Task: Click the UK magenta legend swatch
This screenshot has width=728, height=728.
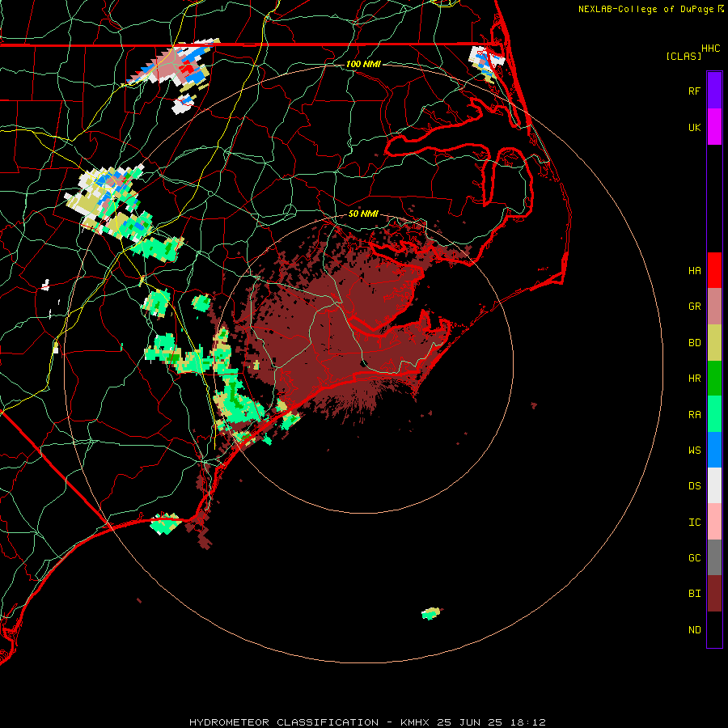Action: pos(714,127)
